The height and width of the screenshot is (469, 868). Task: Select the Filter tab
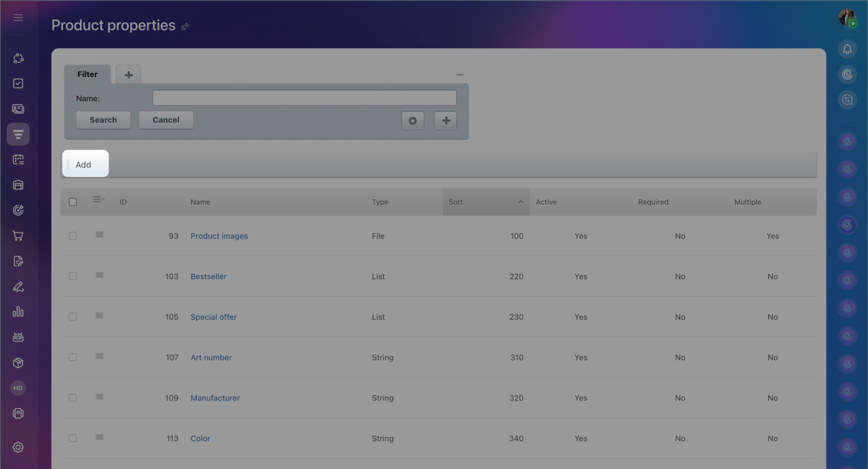[87, 75]
